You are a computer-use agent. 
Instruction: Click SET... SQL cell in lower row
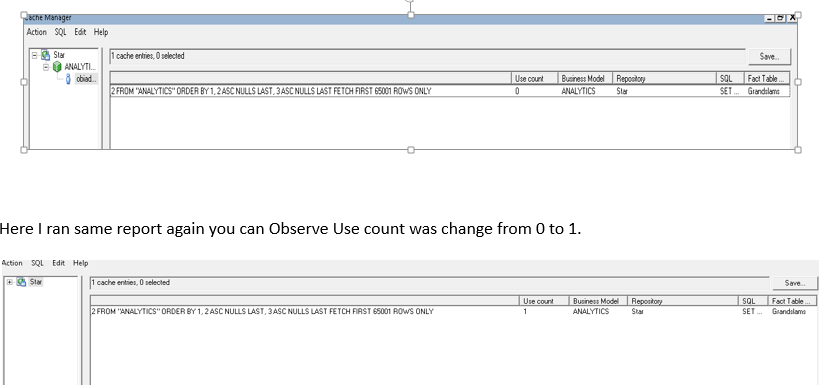point(752,312)
